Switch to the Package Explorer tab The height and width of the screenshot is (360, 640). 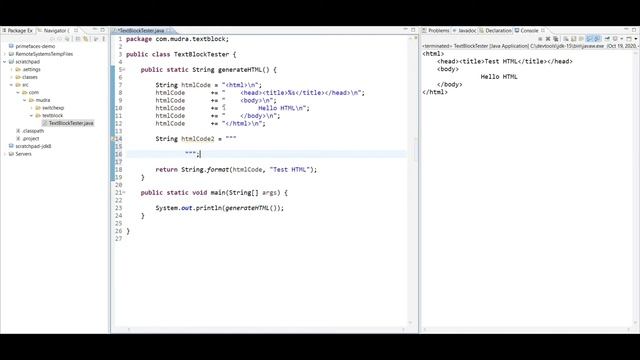pos(17,31)
